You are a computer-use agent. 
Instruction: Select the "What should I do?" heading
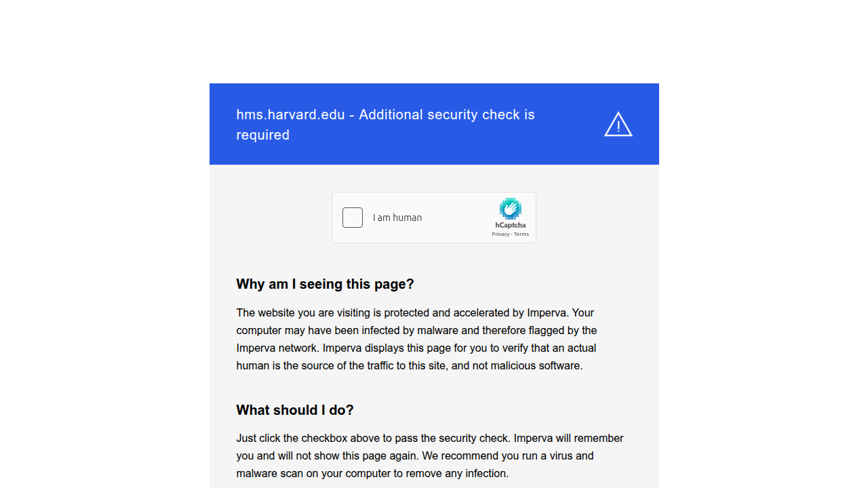click(295, 410)
